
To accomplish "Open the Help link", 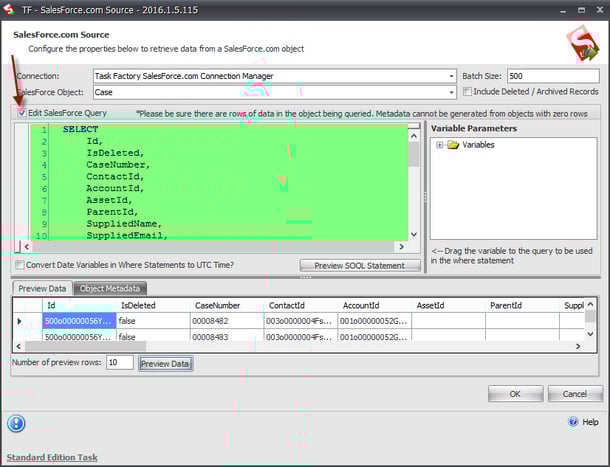I will [x=590, y=422].
